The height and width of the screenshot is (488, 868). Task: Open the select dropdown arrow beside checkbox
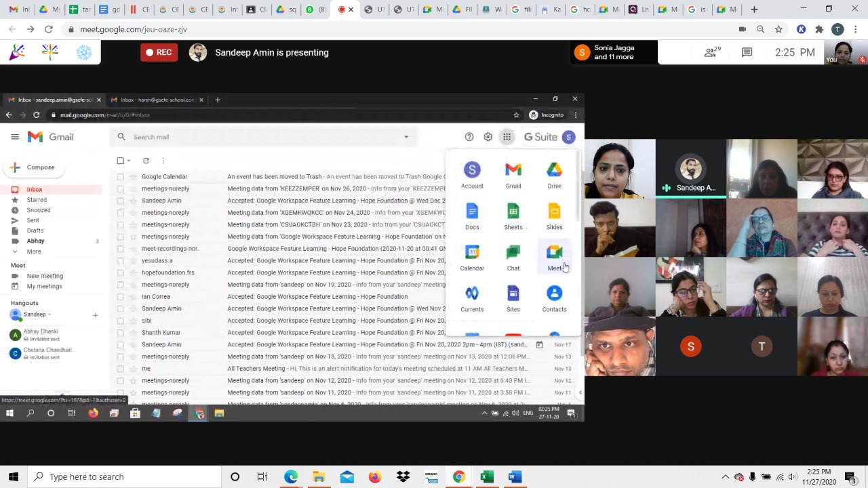tap(129, 161)
